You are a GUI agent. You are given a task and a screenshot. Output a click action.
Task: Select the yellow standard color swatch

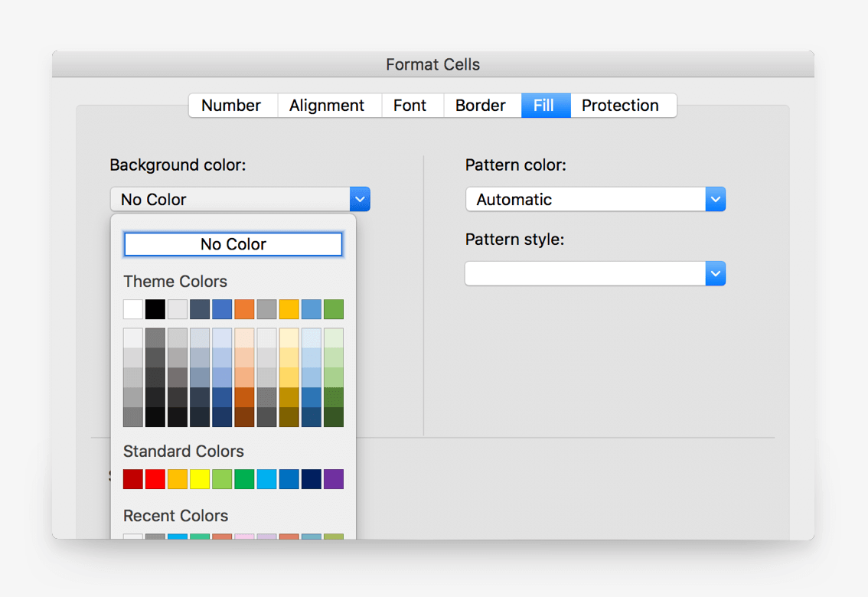(x=200, y=479)
